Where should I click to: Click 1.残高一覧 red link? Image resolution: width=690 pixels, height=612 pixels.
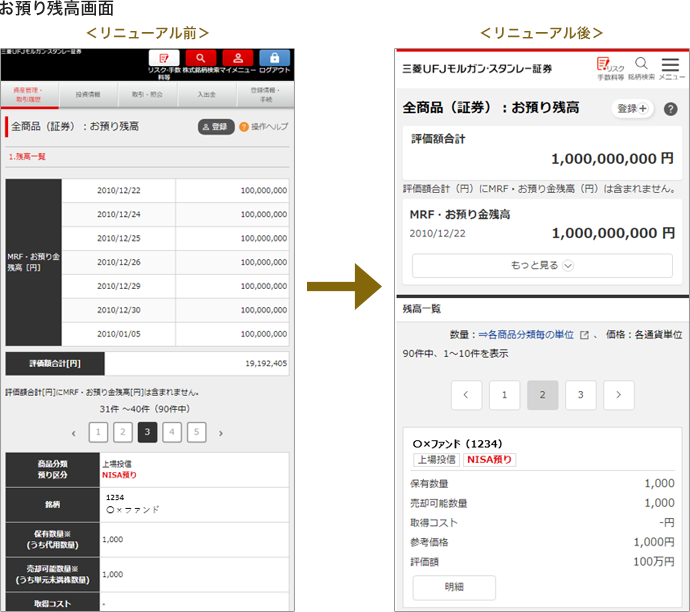coord(27,157)
